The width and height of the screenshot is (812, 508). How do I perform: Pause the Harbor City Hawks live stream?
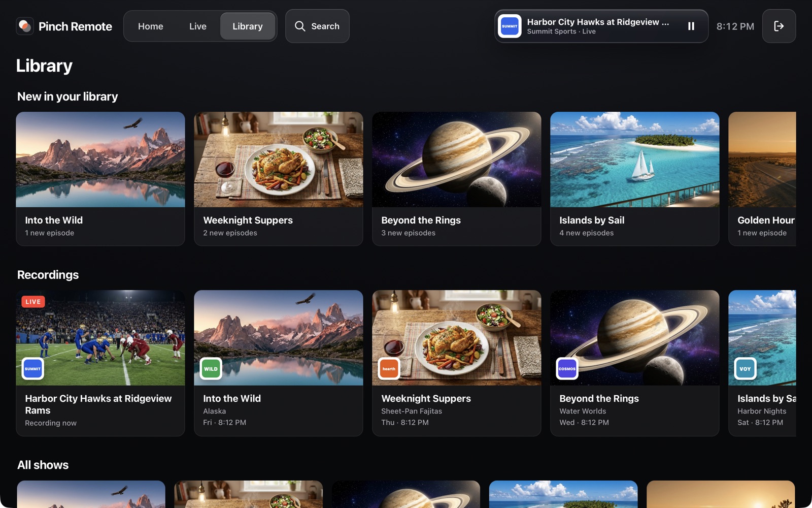point(691,26)
